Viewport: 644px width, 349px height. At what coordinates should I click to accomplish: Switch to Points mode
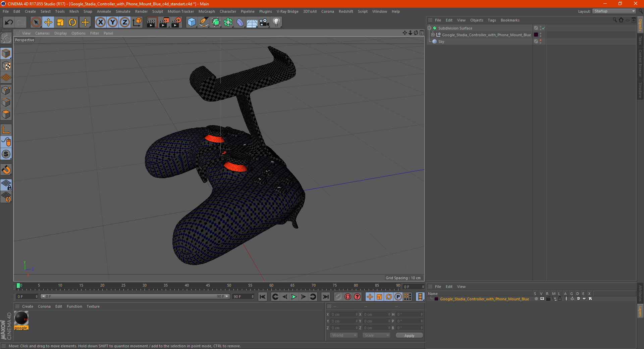click(6, 90)
